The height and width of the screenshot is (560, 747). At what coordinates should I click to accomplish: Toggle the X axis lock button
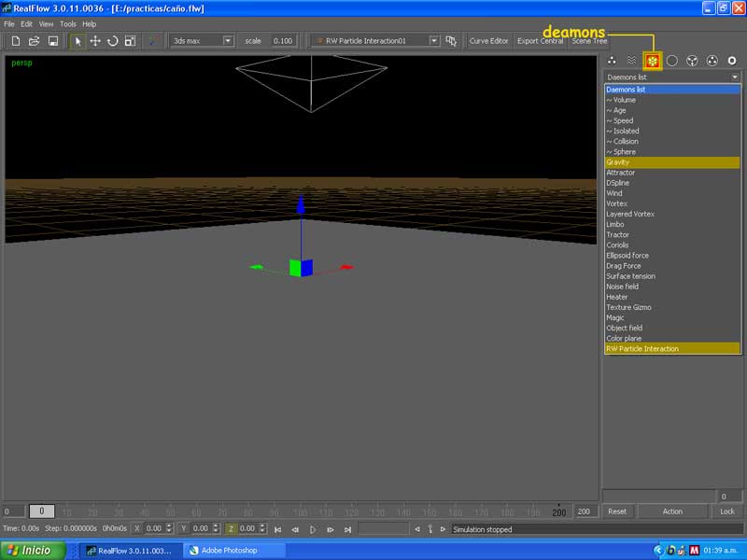point(136,528)
